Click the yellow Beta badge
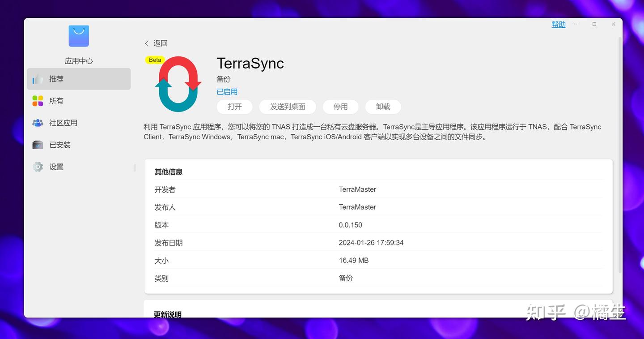Viewport: 644px width, 339px height. click(x=154, y=59)
